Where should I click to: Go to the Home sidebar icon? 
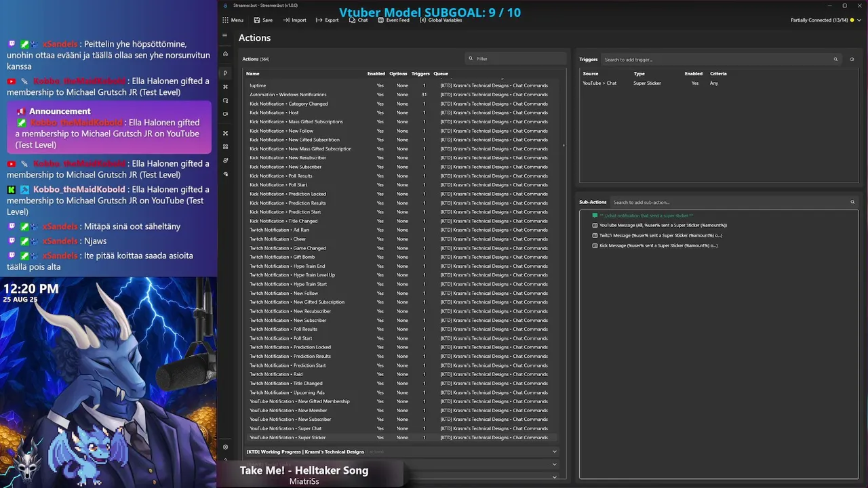tap(225, 54)
